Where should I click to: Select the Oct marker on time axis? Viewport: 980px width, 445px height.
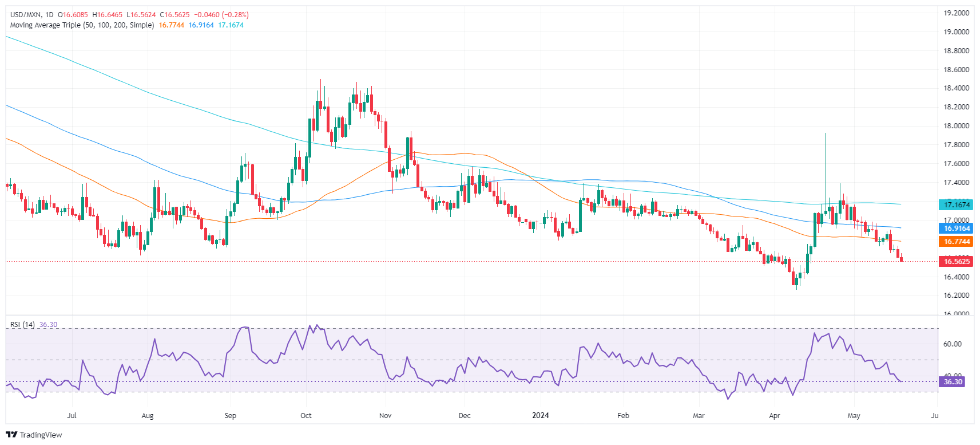tap(306, 416)
